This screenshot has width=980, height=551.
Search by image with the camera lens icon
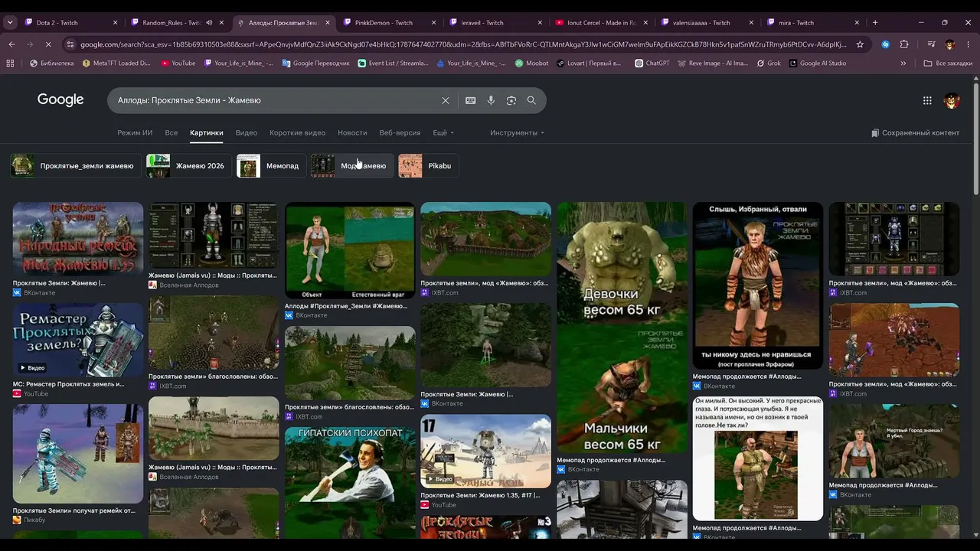(x=511, y=100)
